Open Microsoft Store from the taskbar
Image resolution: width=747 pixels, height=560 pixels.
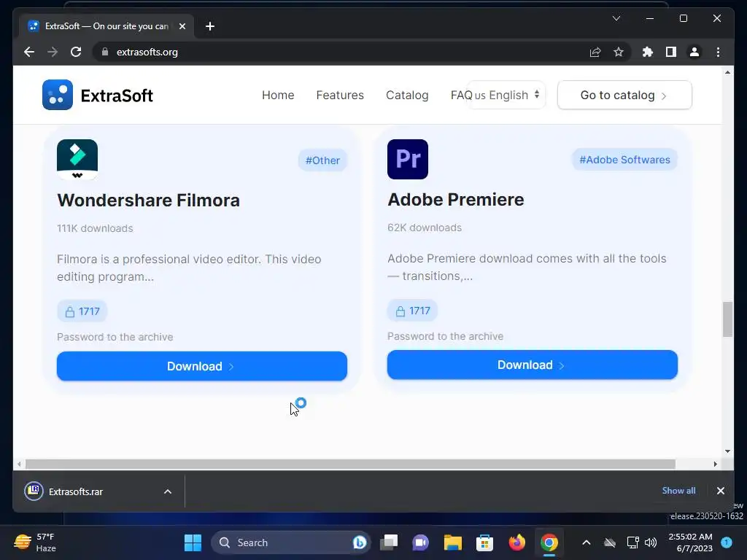click(x=484, y=542)
